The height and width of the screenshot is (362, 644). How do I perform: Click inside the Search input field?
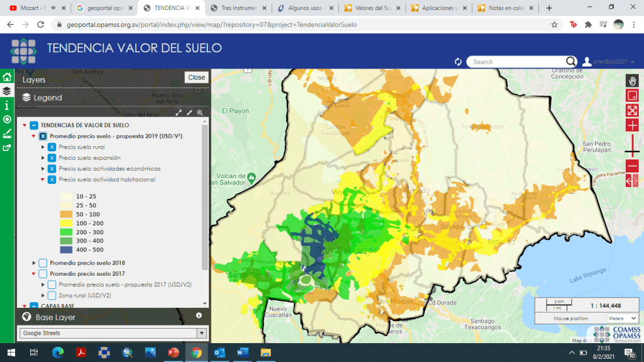coord(518,62)
